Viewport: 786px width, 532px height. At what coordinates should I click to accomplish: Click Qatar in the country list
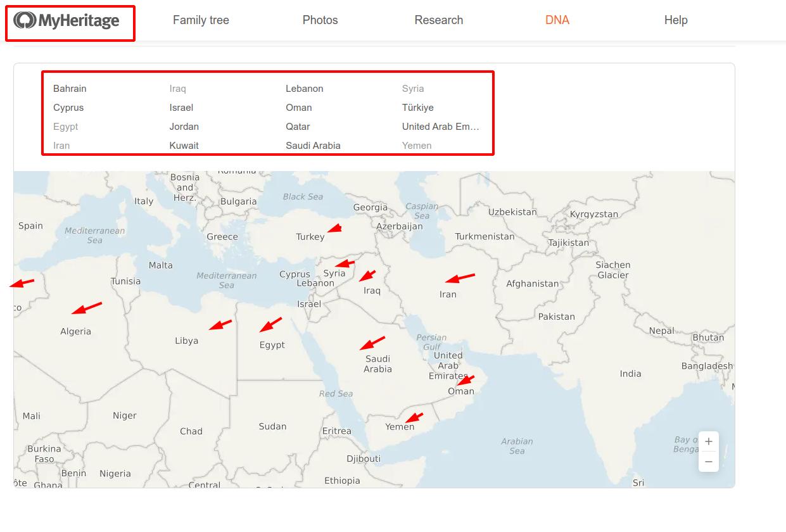coord(298,127)
